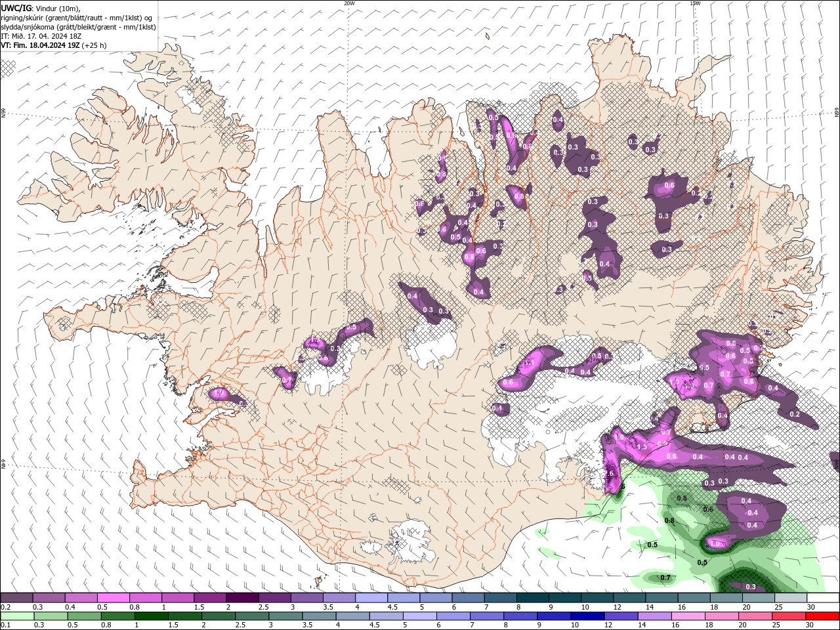Select the bright red swatch ending the rain legend
Viewport: 840px width, 630px height.
823,616
